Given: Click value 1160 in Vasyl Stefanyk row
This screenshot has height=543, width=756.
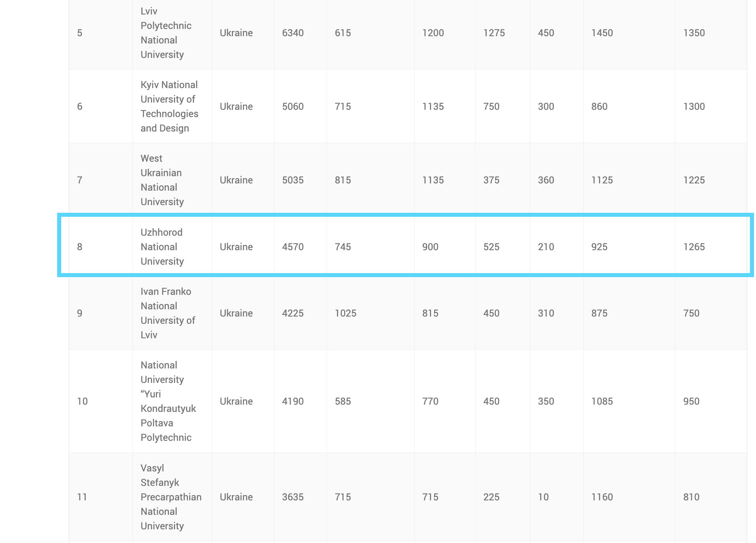Looking at the screenshot, I should click(602, 497).
